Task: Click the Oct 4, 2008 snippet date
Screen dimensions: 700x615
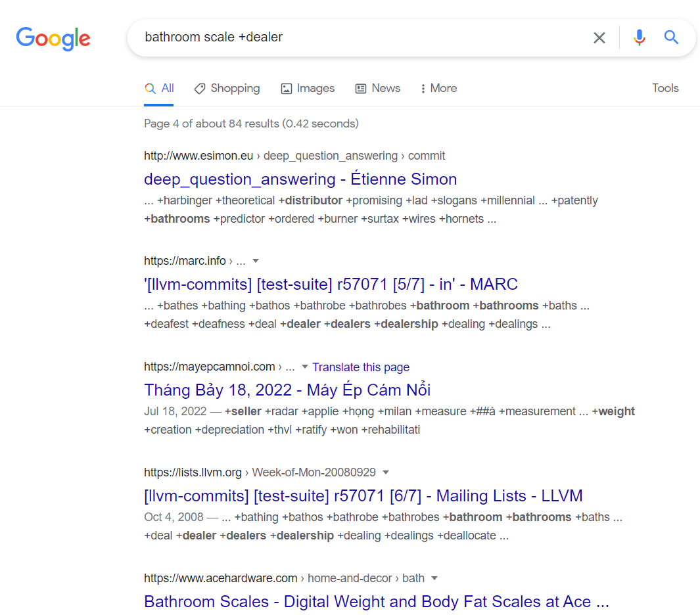Action: click(174, 517)
